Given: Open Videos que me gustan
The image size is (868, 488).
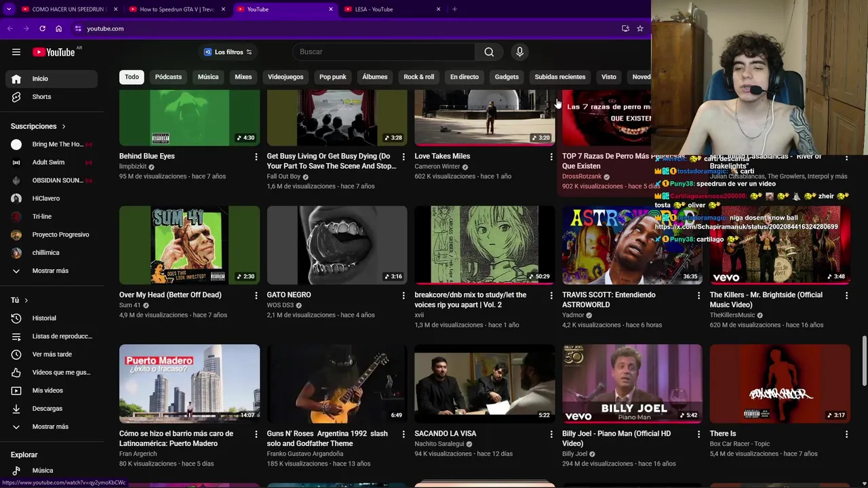Looking at the screenshot, I should 52,372.
